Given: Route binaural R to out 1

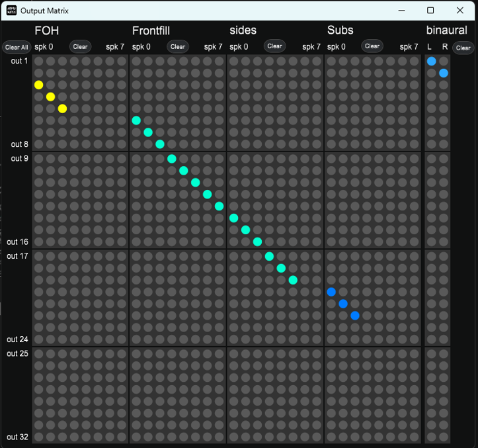Looking at the screenshot, I should point(444,62).
